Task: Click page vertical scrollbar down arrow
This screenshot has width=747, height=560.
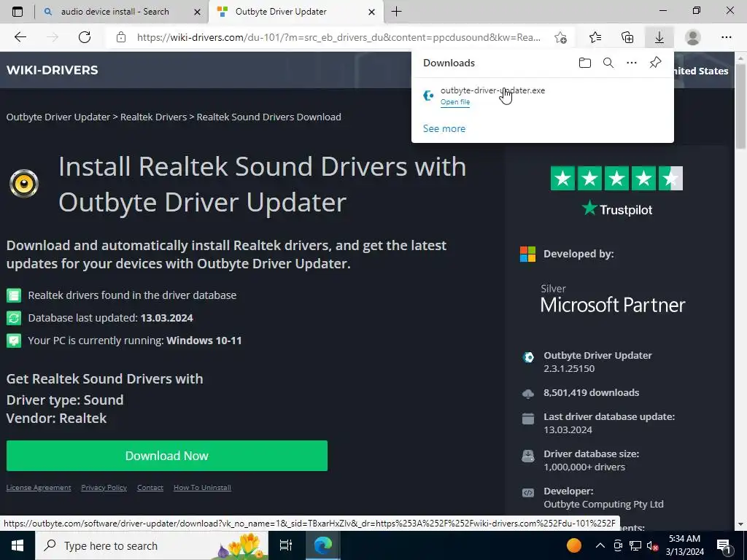Action: 741,524
